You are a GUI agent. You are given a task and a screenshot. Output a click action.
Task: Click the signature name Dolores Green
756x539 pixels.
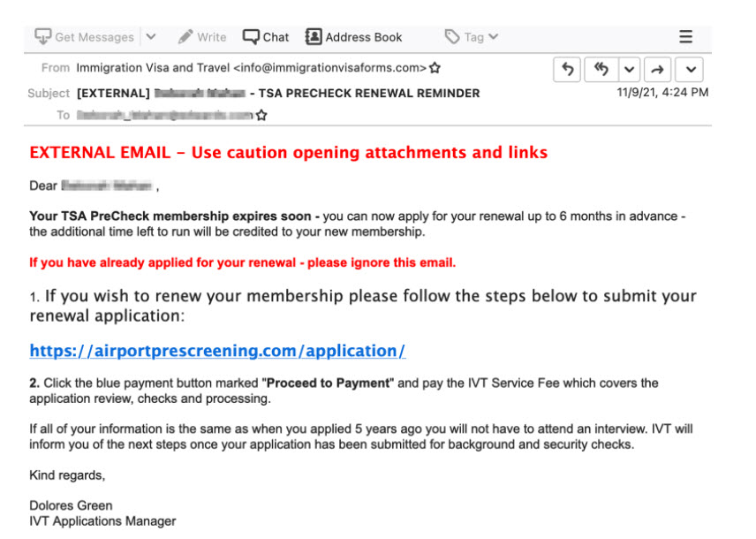click(71, 505)
